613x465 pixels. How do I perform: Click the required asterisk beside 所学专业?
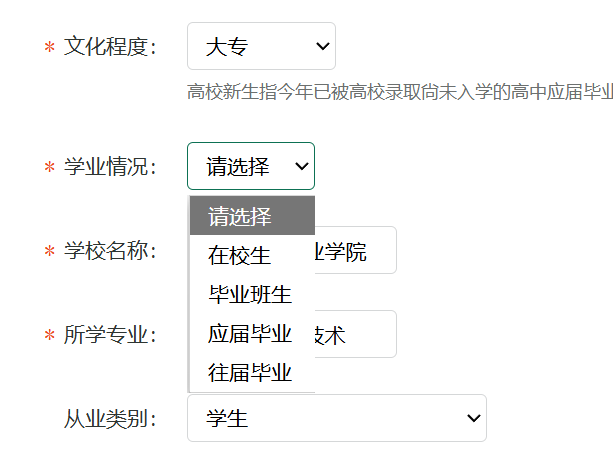pyautogui.click(x=48, y=336)
